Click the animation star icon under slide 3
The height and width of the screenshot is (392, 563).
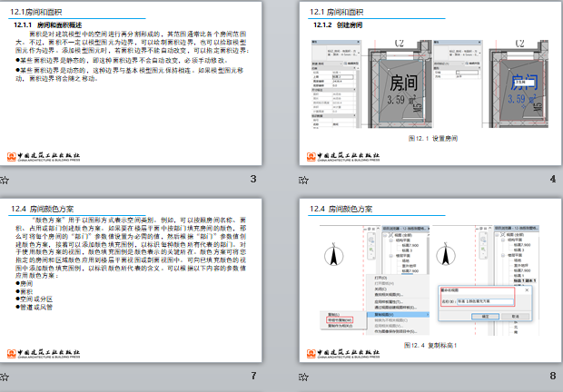click(6, 181)
